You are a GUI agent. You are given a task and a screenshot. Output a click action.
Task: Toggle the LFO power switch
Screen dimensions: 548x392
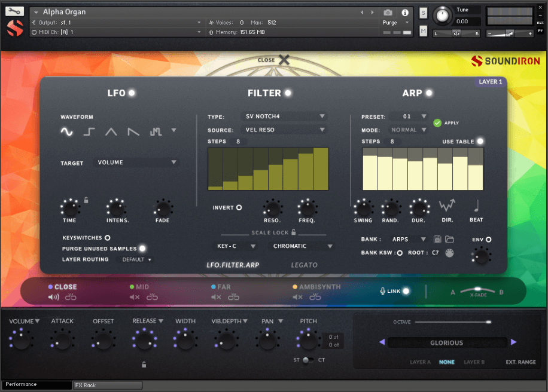click(132, 93)
